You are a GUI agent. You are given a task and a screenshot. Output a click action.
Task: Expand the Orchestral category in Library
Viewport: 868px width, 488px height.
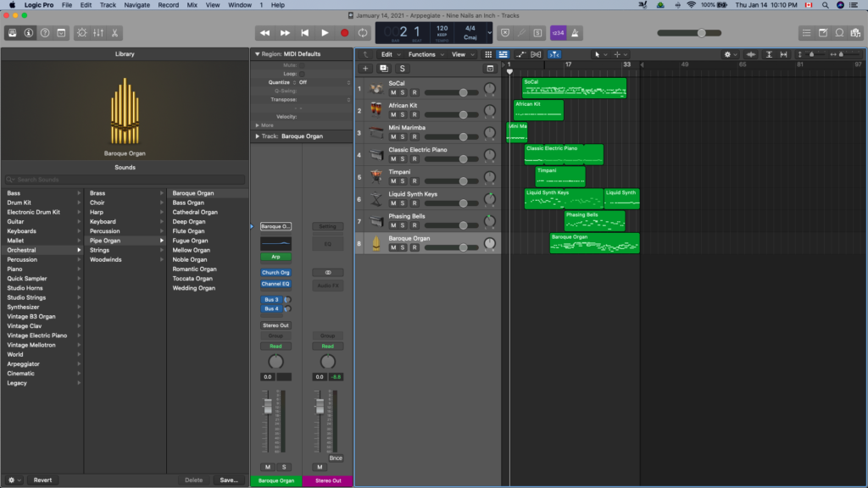point(42,250)
